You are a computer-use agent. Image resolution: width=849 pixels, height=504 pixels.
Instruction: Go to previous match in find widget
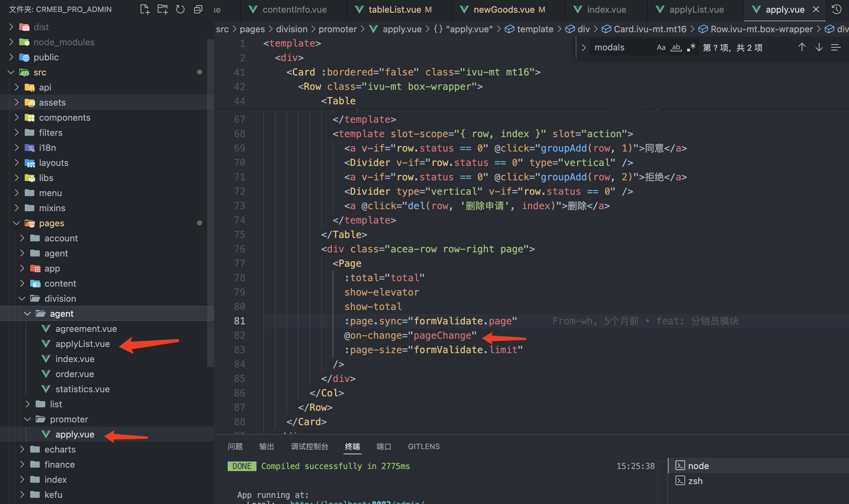[802, 47]
